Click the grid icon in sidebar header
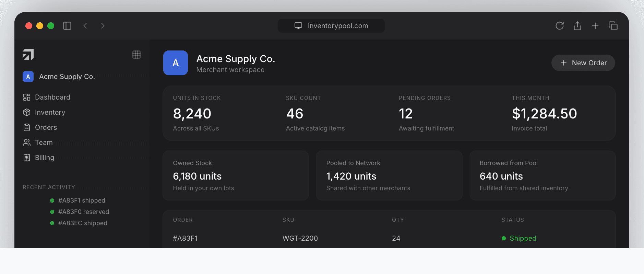The image size is (644, 274). tap(136, 55)
